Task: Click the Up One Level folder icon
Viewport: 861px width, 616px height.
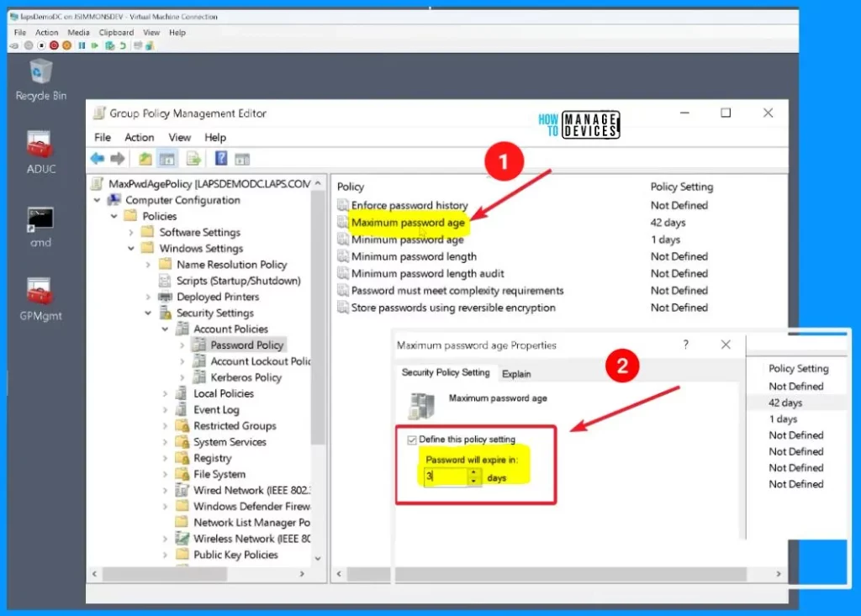Action: pyautogui.click(x=145, y=159)
